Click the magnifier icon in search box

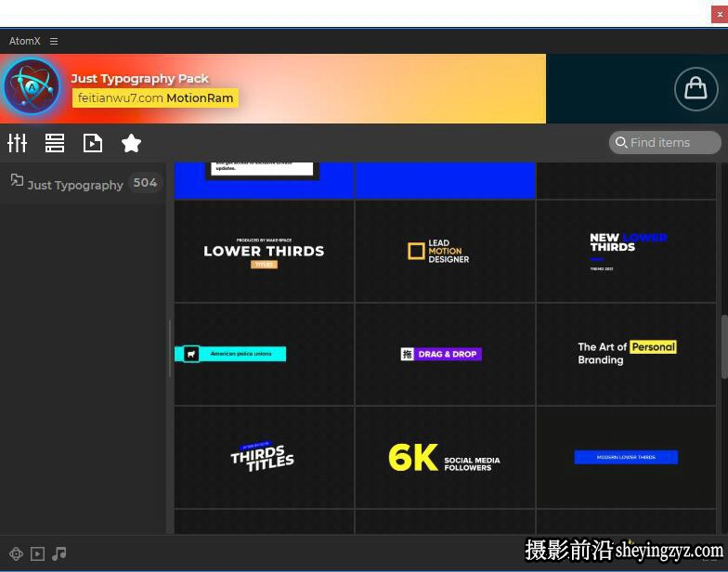coord(620,142)
